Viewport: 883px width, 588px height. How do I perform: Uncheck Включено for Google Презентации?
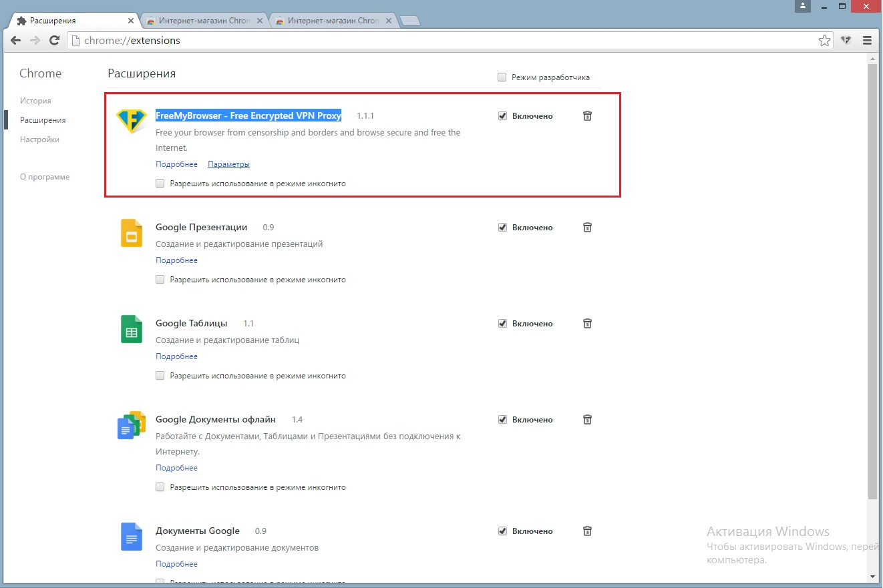[502, 228]
